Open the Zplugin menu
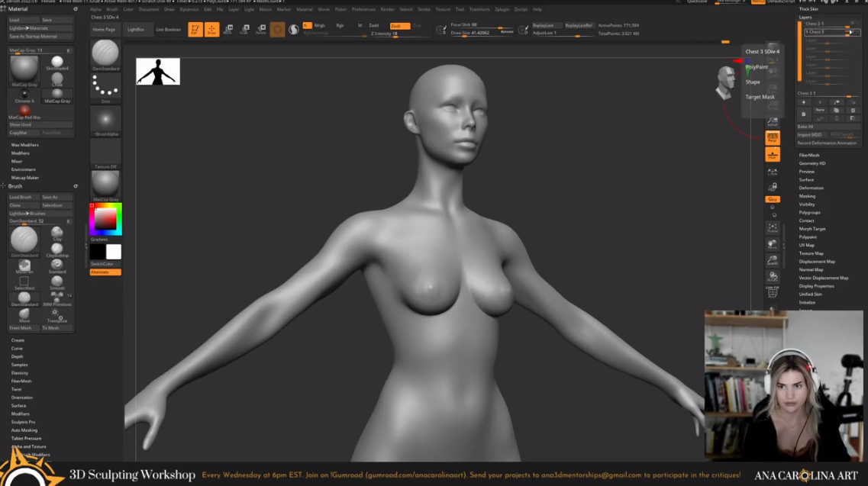The width and height of the screenshot is (868, 486). coord(502,9)
